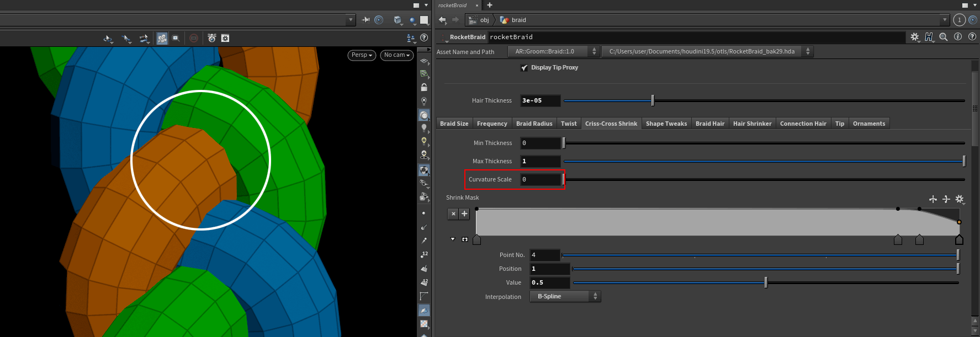Collapse the ramp controls disclosure triangle
This screenshot has height=337, width=980.
click(453, 239)
